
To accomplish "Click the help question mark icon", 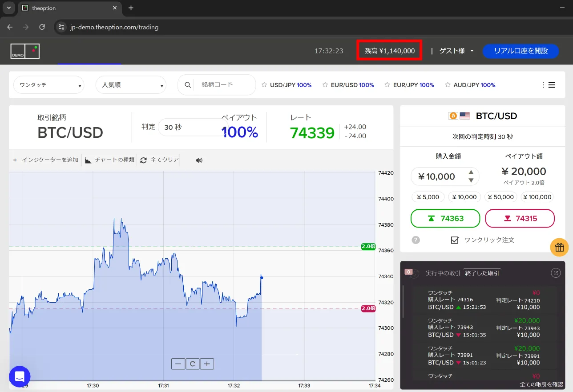I will click(x=416, y=240).
